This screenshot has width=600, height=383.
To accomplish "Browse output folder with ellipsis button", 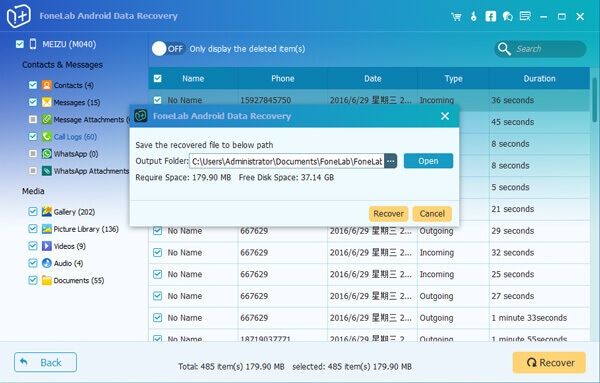I will 390,161.
